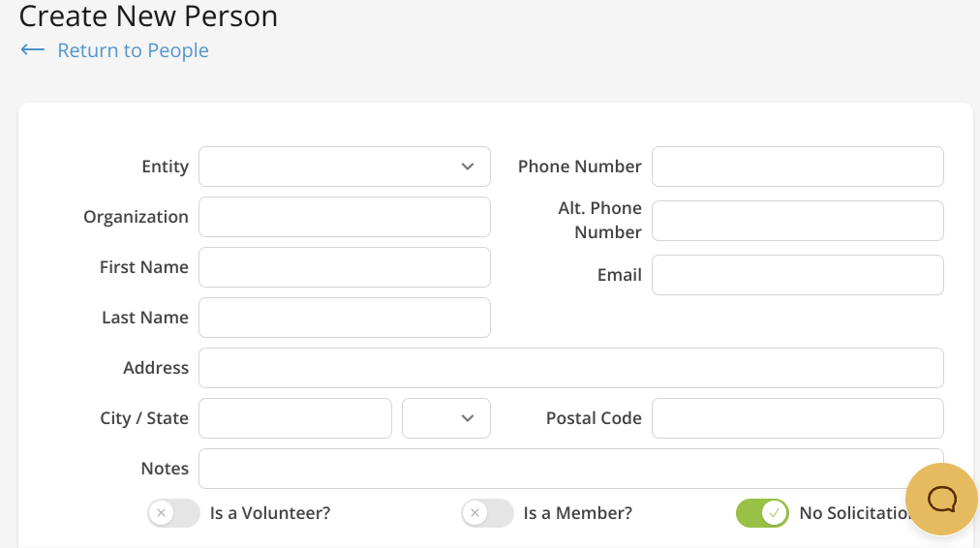Focus the Alt. Phone Number input

[x=797, y=221]
